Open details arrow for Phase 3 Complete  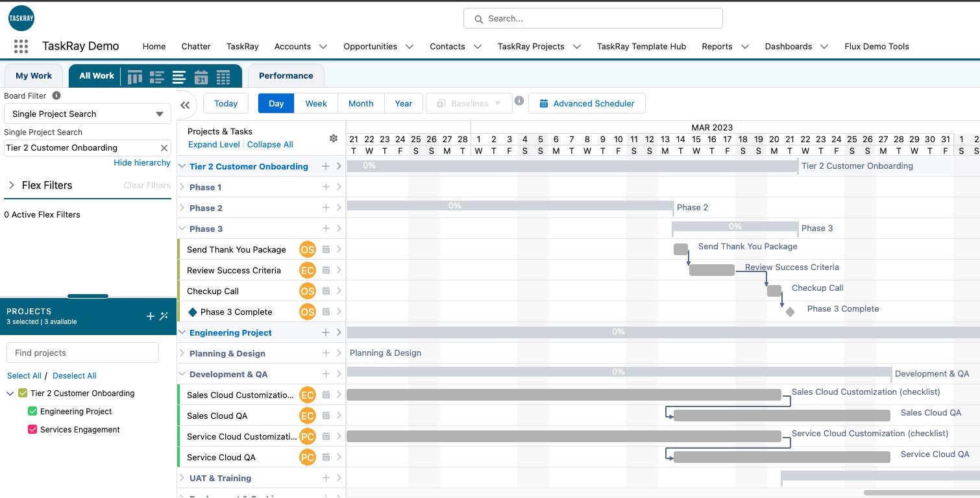[x=339, y=312]
